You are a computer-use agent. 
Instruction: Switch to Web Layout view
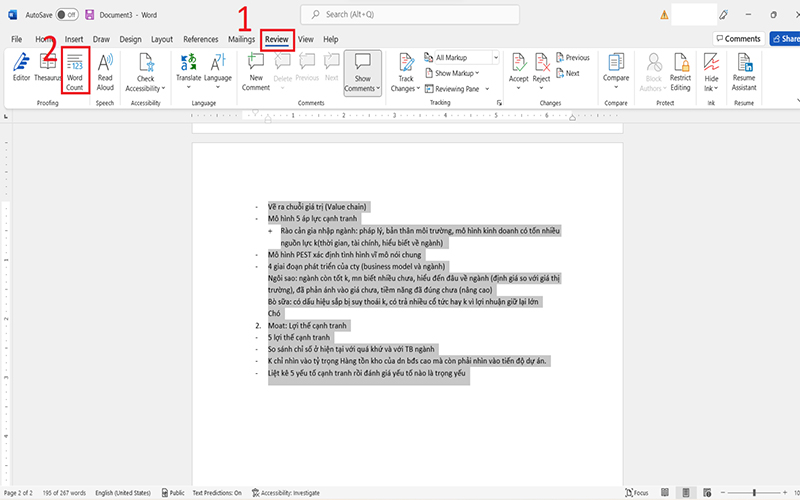707,493
